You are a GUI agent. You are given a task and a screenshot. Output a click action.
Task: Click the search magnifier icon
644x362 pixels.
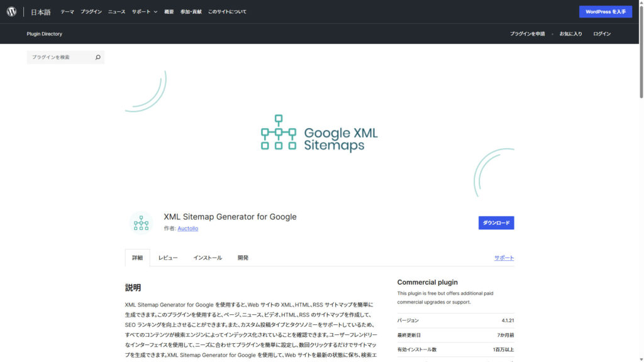[97, 57]
